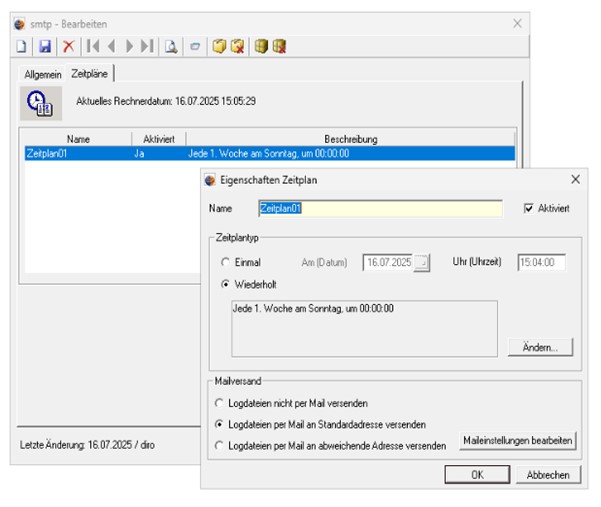The image size is (601, 507).
Task: Close the Eigenschaften Zeitplan dialog
Action: (575, 179)
